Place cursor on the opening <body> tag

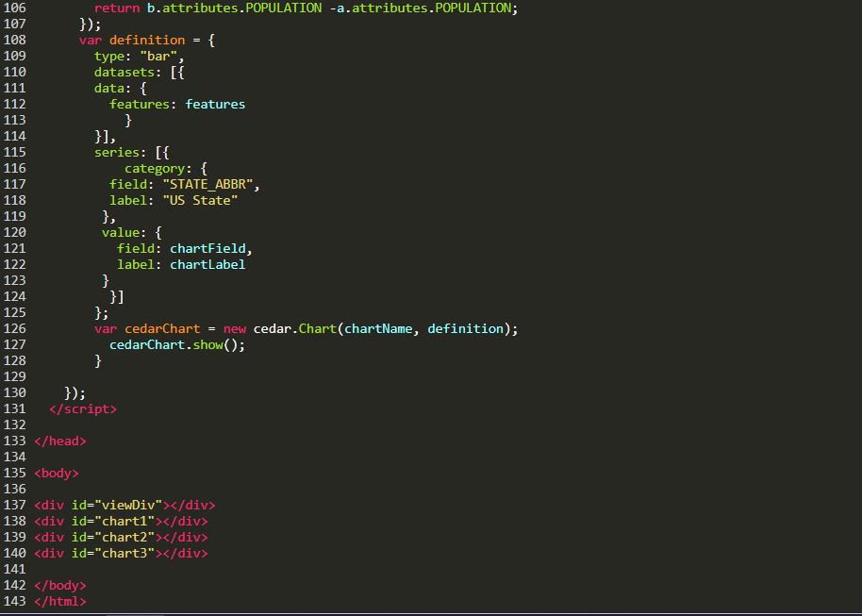click(56, 473)
